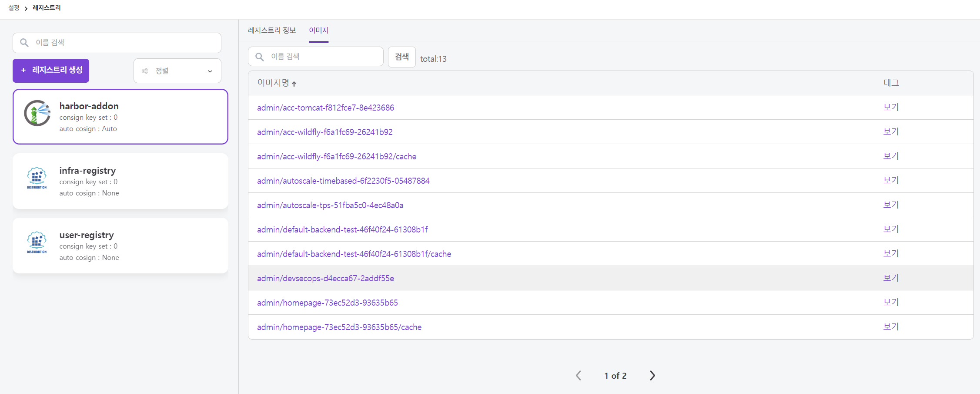Click the 검색 search button
Viewport: 980px width, 394px height.
click(402, 57)
